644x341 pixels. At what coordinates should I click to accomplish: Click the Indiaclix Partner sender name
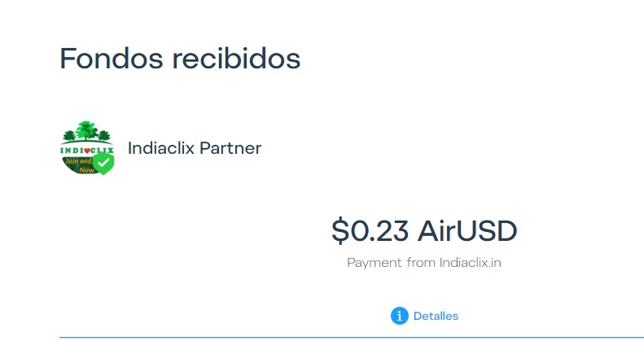195,148
